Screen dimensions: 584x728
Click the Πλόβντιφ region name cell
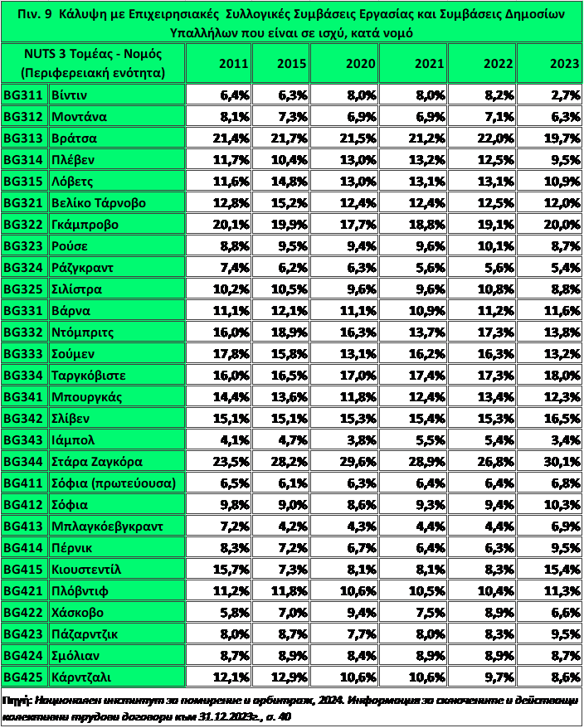[117, 590]
